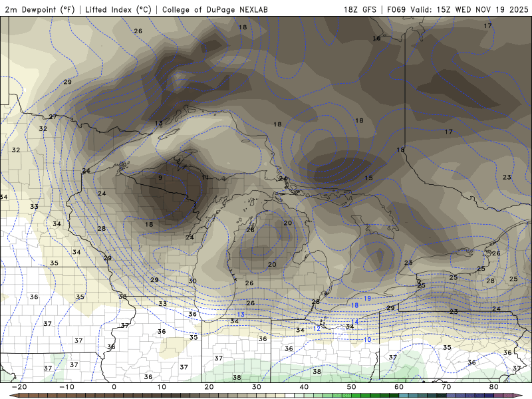Click the dewpoint value "9" on the map

(x=160, y=178)
